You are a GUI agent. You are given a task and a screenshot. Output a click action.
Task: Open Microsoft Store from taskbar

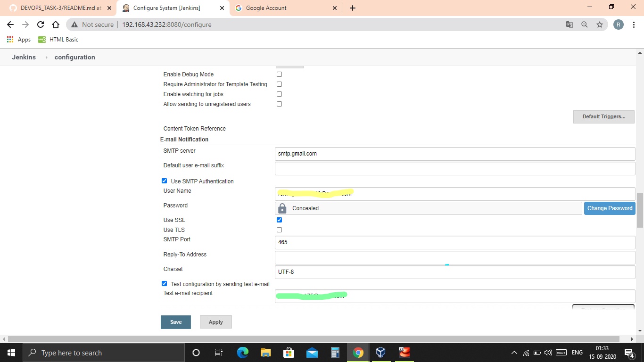click(289, 353)
